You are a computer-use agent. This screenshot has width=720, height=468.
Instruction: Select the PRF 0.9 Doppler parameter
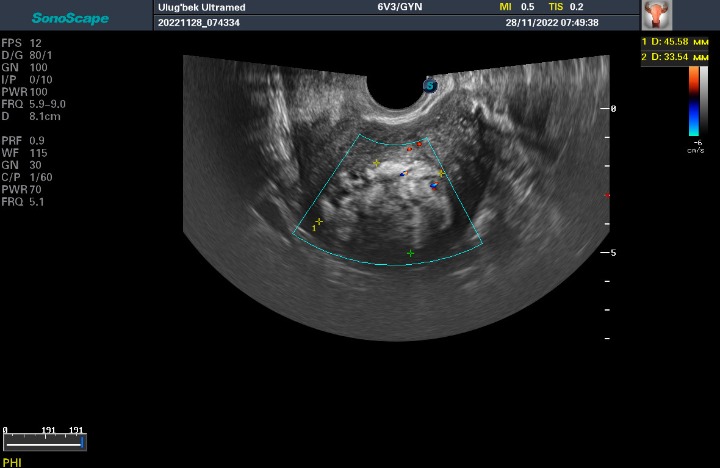(24, 140)
